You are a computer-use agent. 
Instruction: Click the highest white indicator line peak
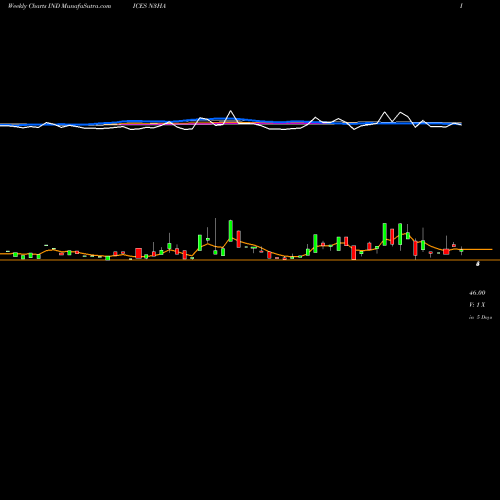231,111
